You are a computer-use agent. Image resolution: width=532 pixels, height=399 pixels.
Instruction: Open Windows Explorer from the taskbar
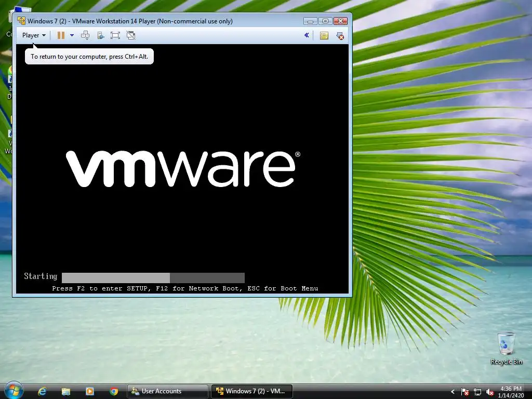click(66, 391)
